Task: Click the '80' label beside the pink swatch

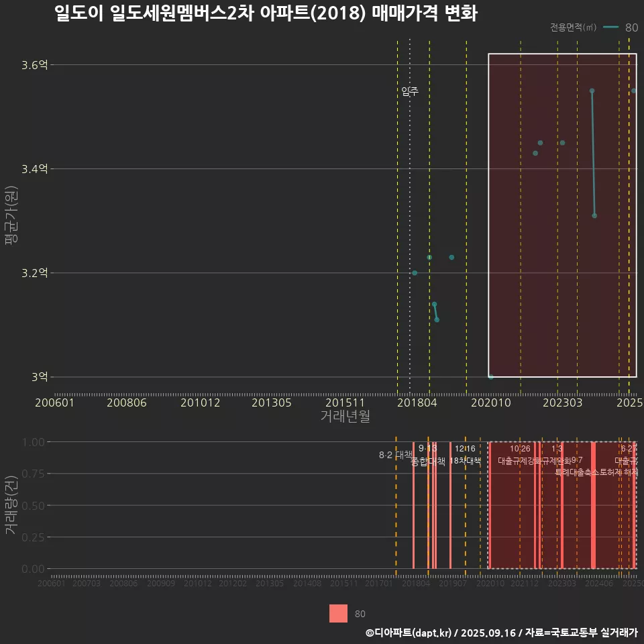Action: coord(360,614)
